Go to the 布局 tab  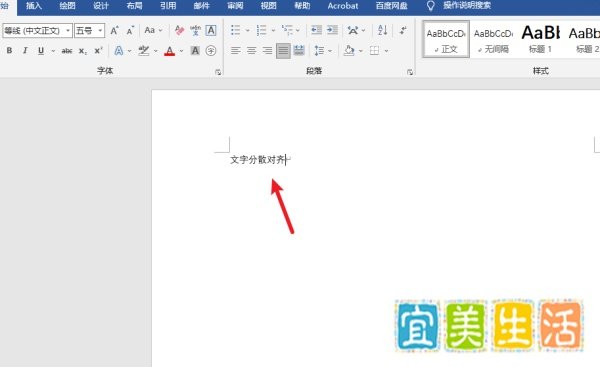point(134,6)
